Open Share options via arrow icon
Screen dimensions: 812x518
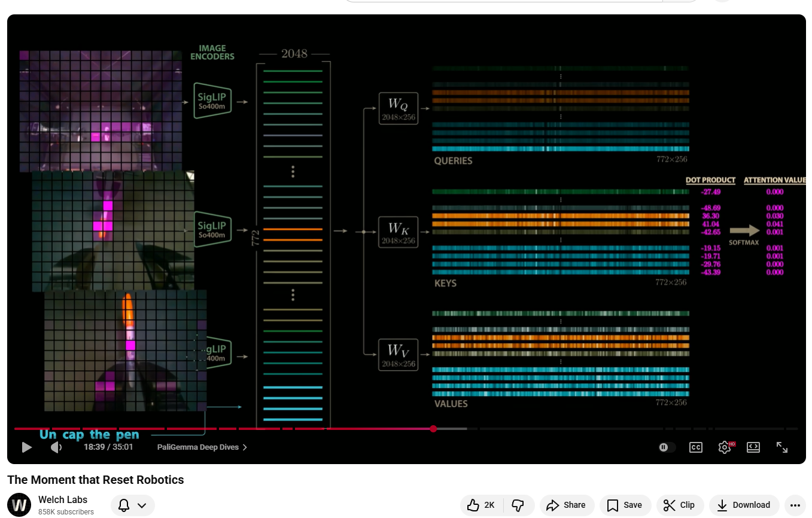point(566,505)
